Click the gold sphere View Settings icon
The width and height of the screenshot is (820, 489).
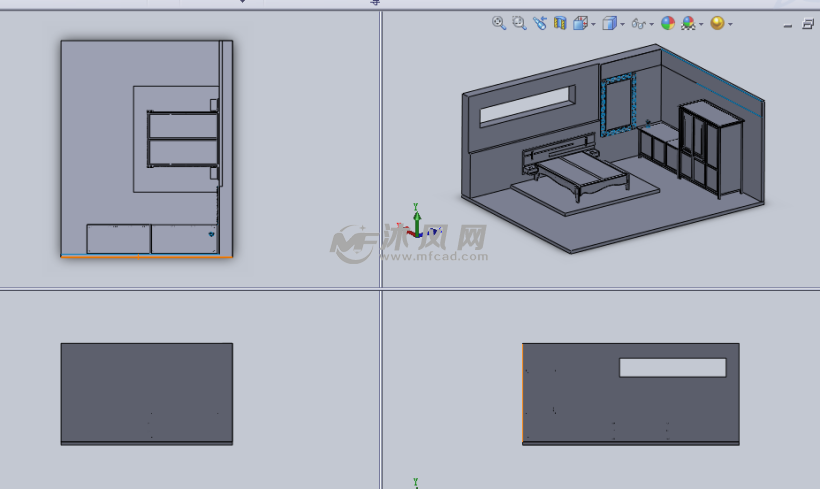pos(717,23)
